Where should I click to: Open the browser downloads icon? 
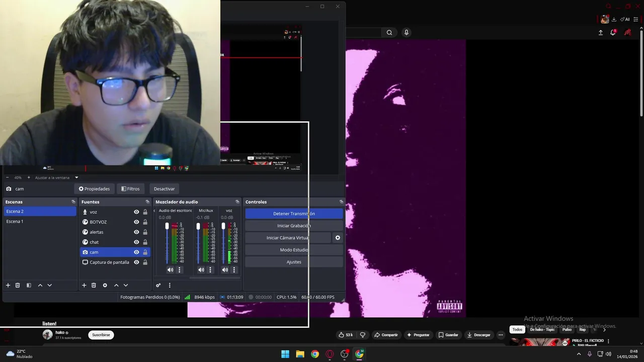pyautogui.click(x=614, y=19)
